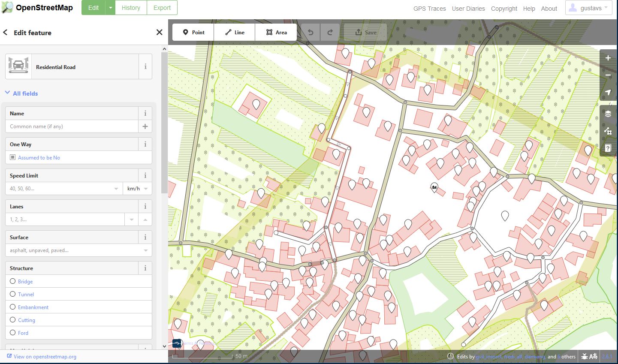Screen dimensions: 618x364
Task: Open the map data panel
Action: tap(608, 131)
